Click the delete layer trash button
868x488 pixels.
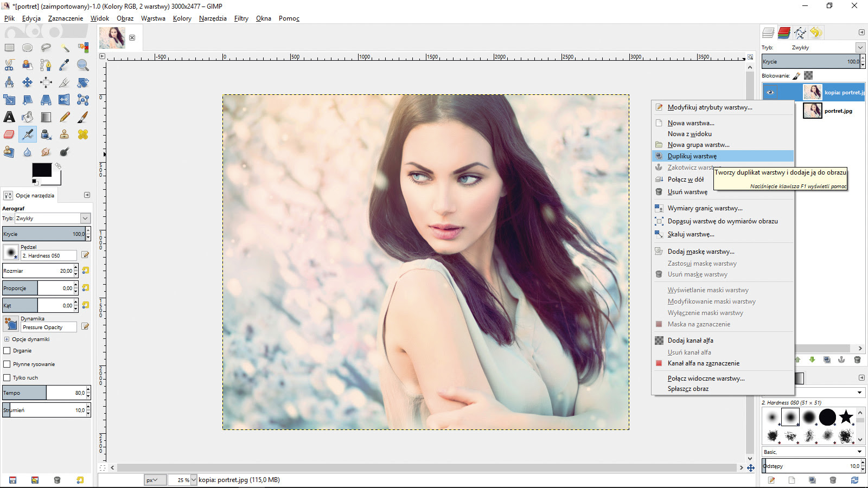(x=857, y=359)
